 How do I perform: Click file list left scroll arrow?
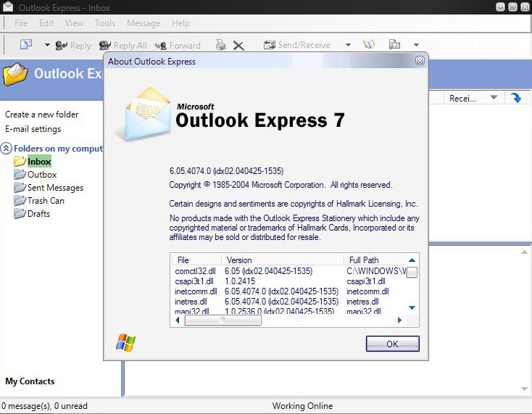177,320
